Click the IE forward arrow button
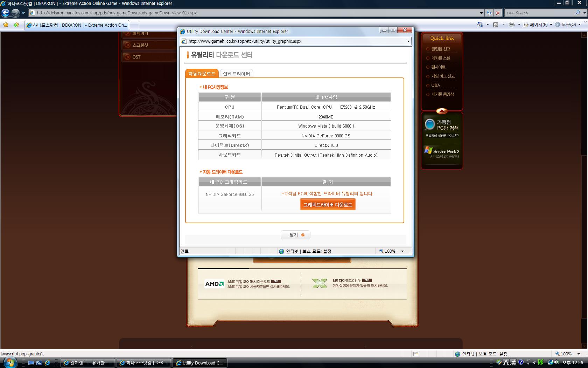 tap(15, 13)
